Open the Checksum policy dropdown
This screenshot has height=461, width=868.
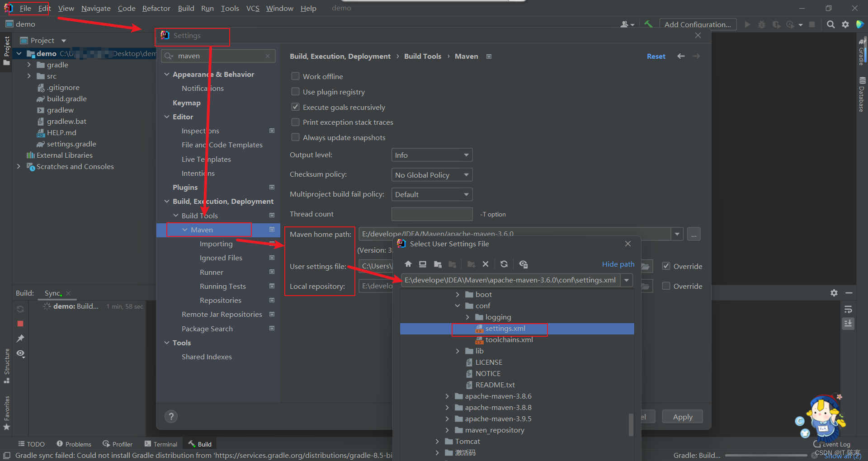tap(432, 175)
